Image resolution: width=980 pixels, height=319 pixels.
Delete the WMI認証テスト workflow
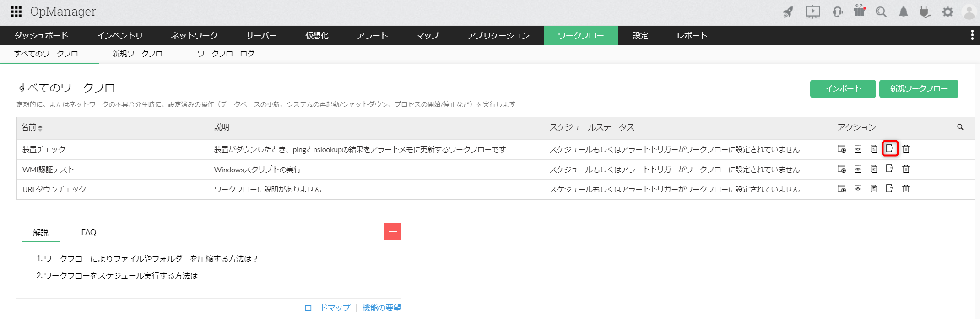click(x=906, y=169)
